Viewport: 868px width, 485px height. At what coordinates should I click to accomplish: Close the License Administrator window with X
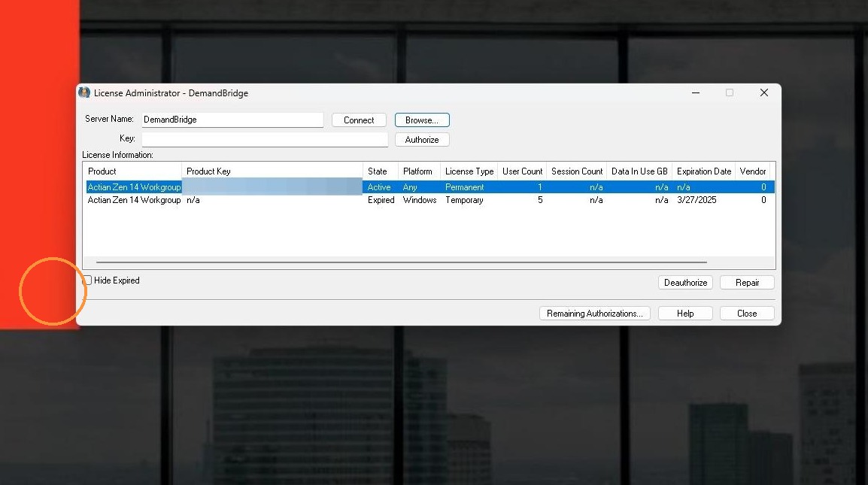point(764,93)
